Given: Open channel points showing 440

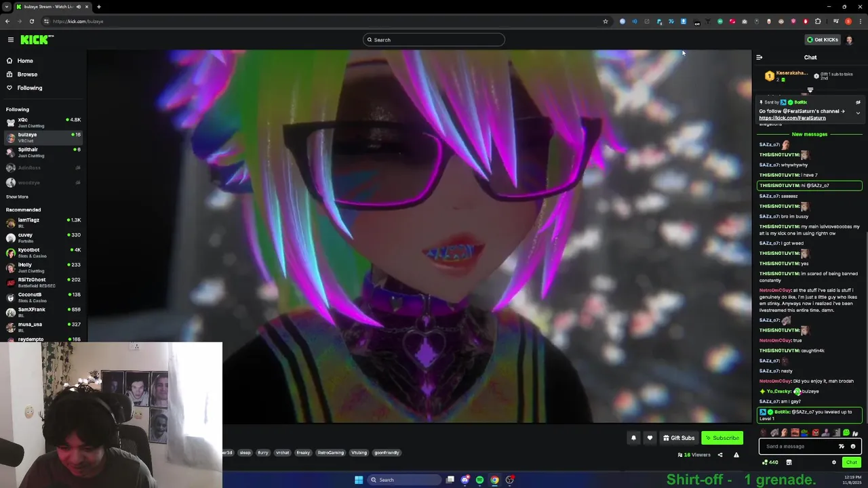Looking at the screenshot, I should [x=770, y=462].
